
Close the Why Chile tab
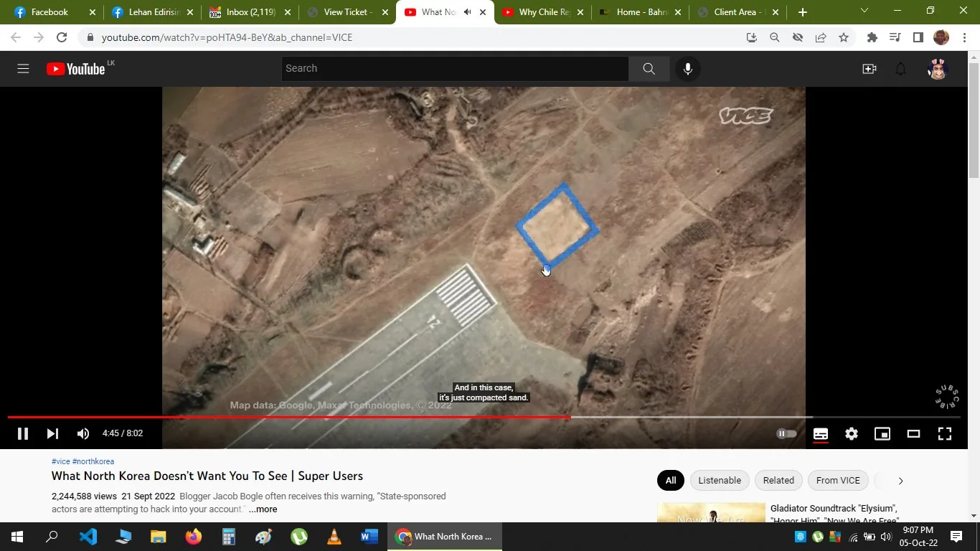click(x=580, y=12)
